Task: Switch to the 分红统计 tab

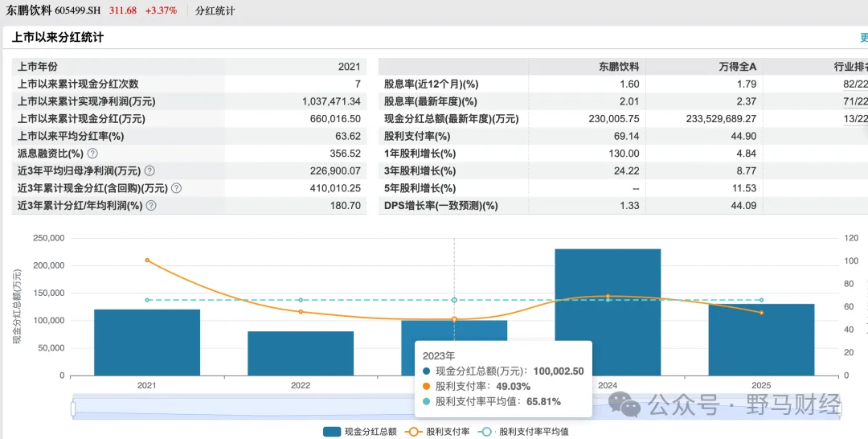Action: point(216,11)
